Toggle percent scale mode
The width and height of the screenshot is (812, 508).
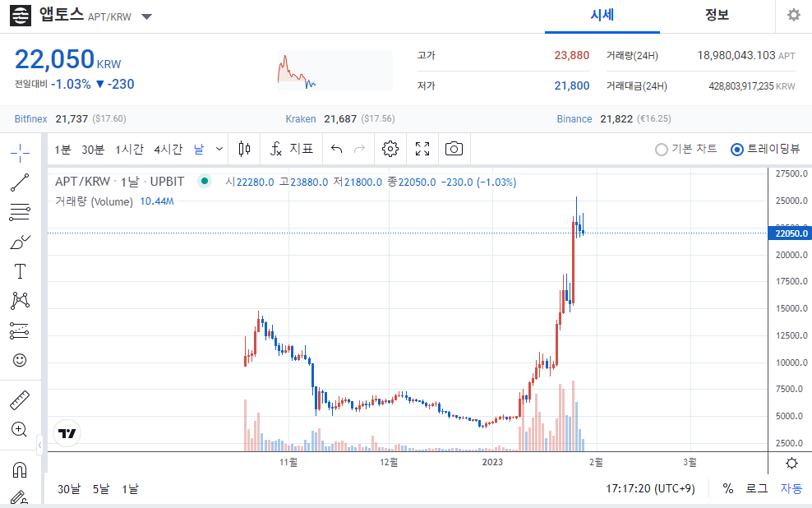(728, 488)
